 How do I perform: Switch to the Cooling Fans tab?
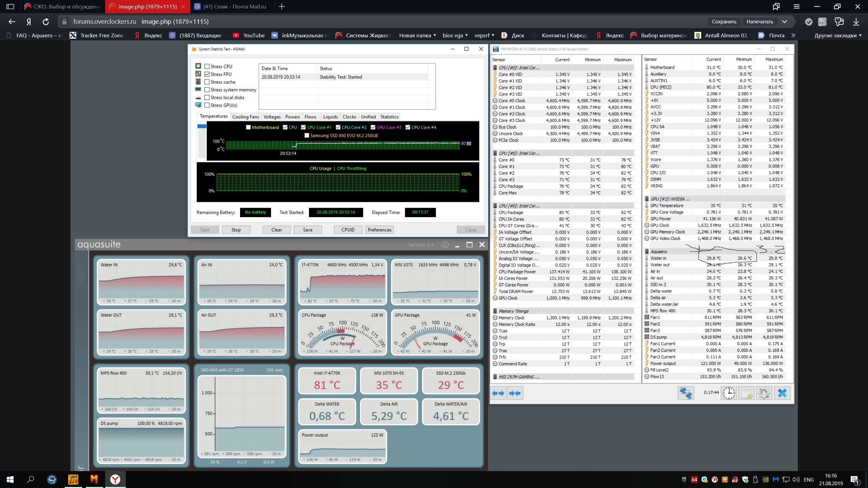[245, 117]
